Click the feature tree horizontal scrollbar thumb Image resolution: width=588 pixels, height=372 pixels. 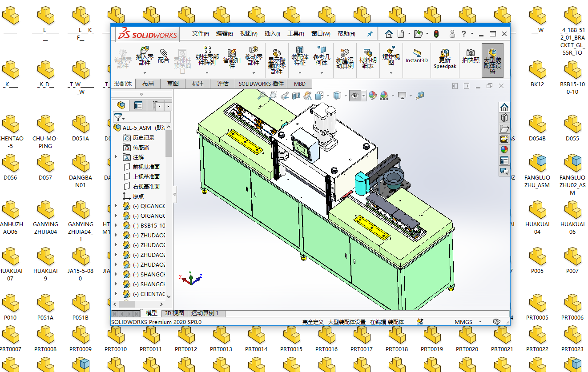pos(126,304)
